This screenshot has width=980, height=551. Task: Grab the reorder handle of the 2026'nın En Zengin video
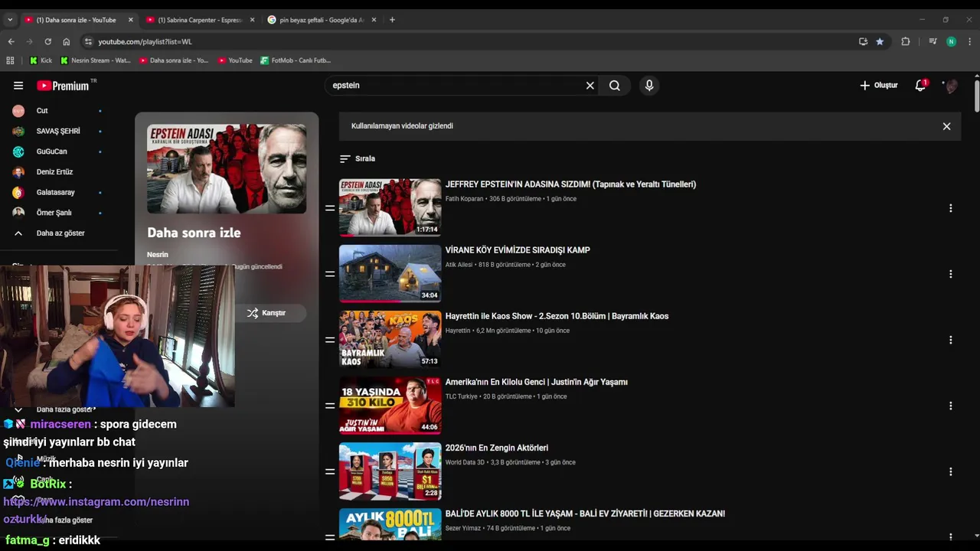tap(330, 471)
